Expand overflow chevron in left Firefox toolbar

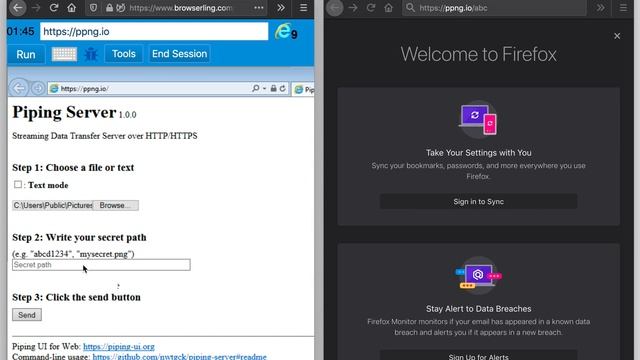click(x=281, y=8)
